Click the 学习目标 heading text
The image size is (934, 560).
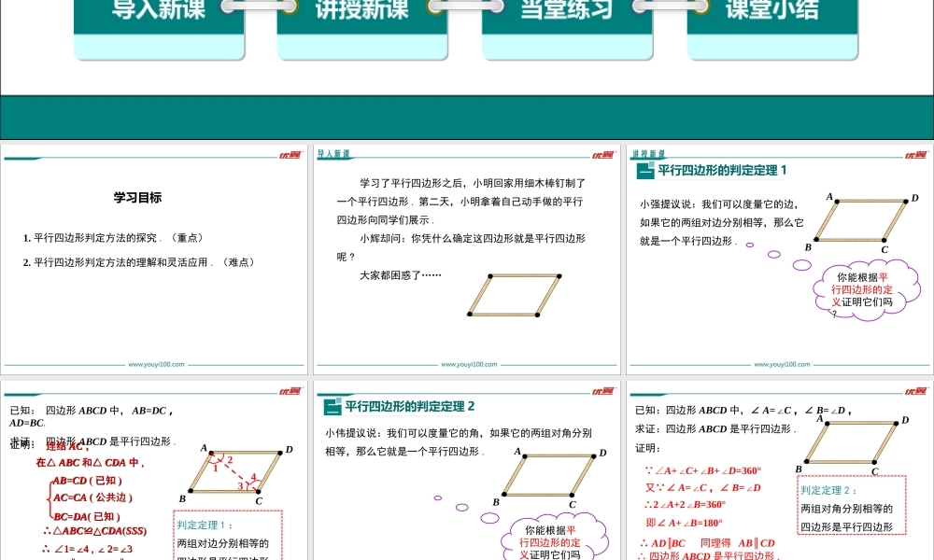tap(137, 198)
